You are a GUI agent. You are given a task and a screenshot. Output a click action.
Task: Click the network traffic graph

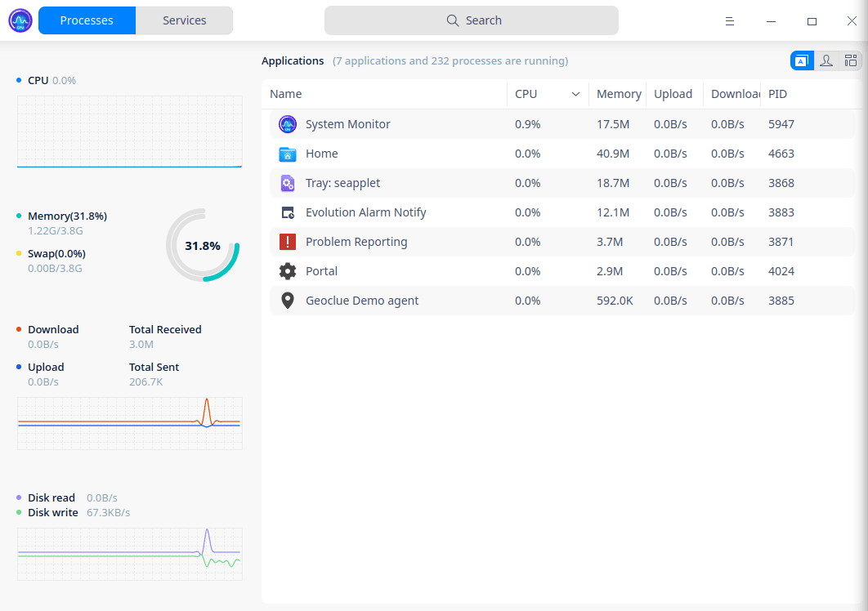(x=129, y=423)
